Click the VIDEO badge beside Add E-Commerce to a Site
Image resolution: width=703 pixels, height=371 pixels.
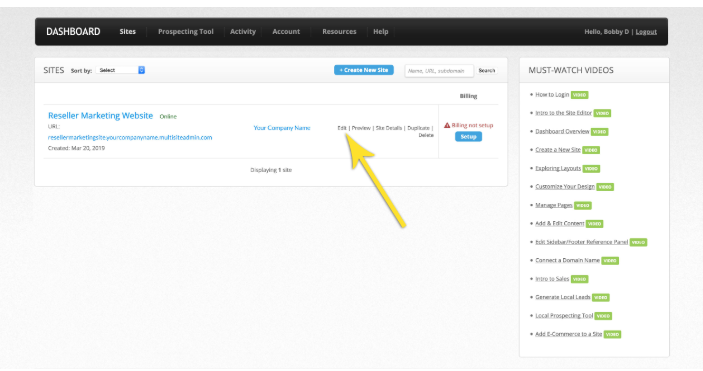point(612,334)
